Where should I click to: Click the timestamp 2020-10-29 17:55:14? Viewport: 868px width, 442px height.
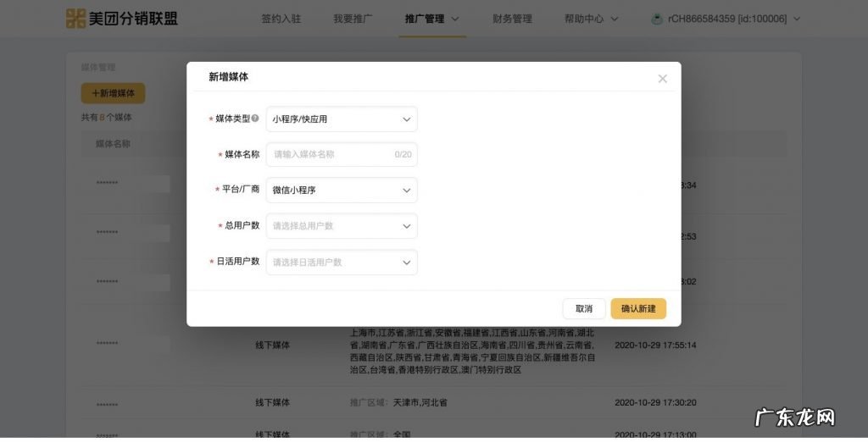coord(655,345)
